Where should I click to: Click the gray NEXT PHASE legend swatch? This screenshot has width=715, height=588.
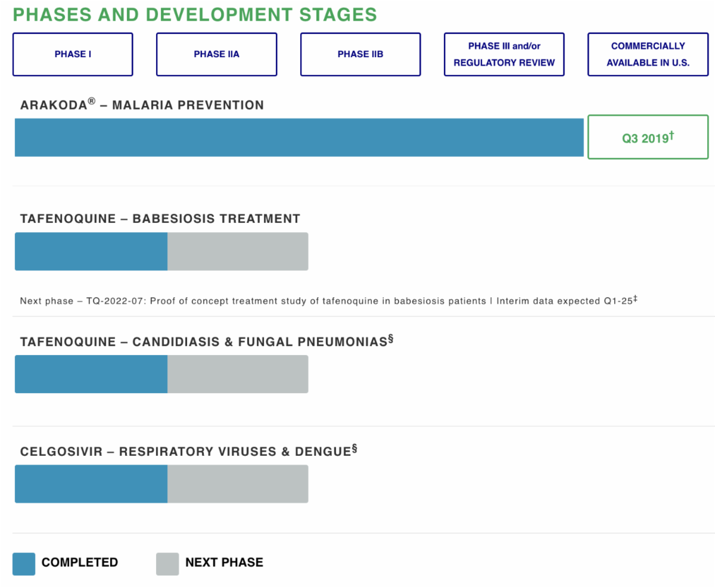pos(167,564)
